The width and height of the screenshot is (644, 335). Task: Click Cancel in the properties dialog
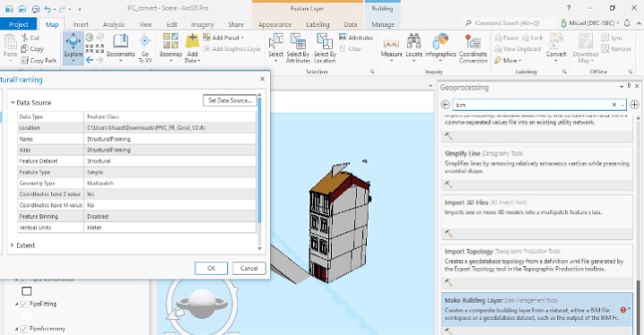click(249, 268)
